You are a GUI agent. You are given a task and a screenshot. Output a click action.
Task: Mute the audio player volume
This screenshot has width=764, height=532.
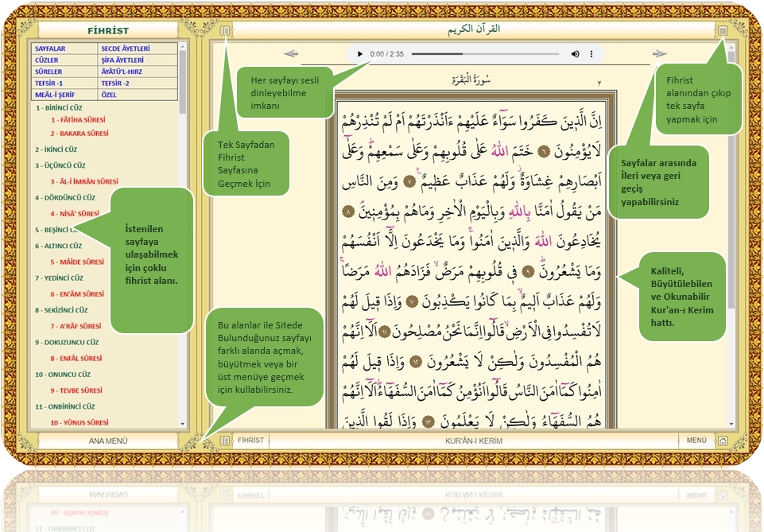click(575, 54)
